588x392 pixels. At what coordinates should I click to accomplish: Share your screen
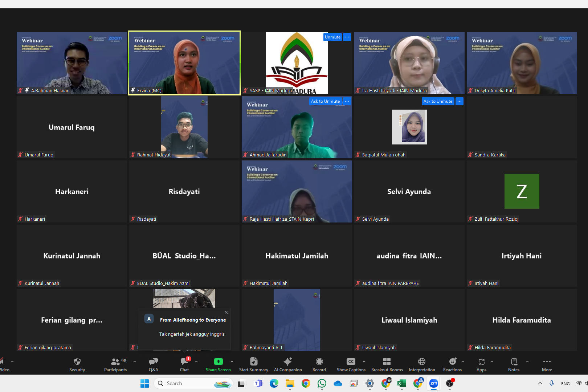[218, 364]
